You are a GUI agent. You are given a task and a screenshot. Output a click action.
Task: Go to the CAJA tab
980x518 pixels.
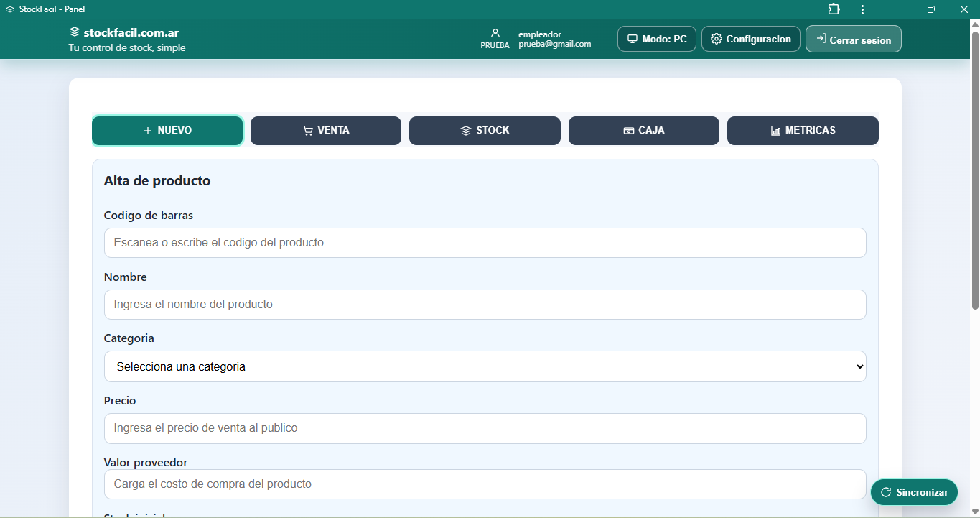point(644,131)
